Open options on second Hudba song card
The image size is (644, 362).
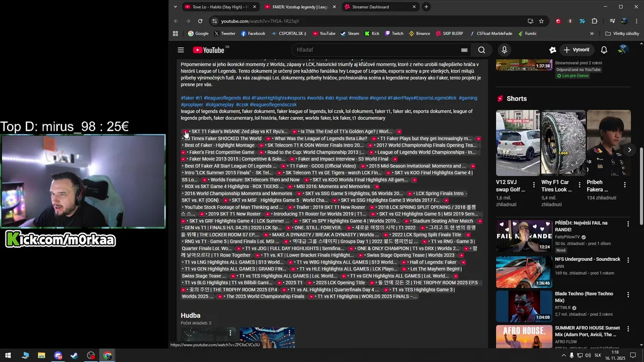[289, 333]
